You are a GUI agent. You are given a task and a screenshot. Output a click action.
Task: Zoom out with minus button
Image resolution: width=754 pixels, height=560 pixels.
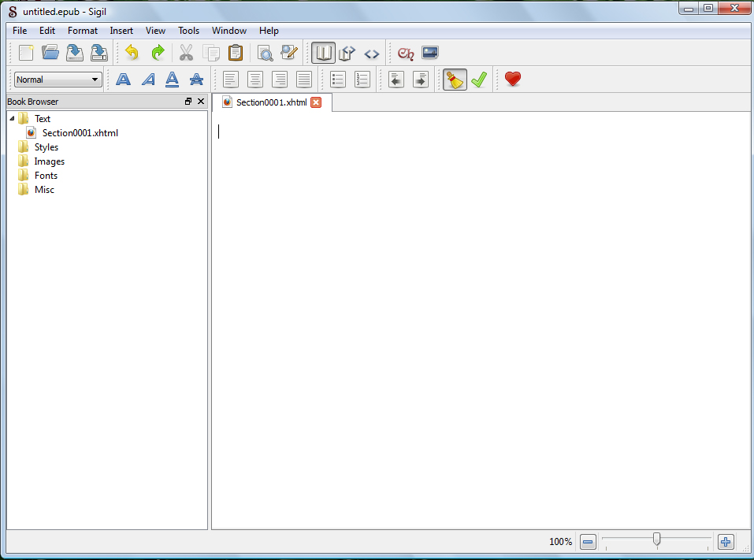click(x=588, y=542)
